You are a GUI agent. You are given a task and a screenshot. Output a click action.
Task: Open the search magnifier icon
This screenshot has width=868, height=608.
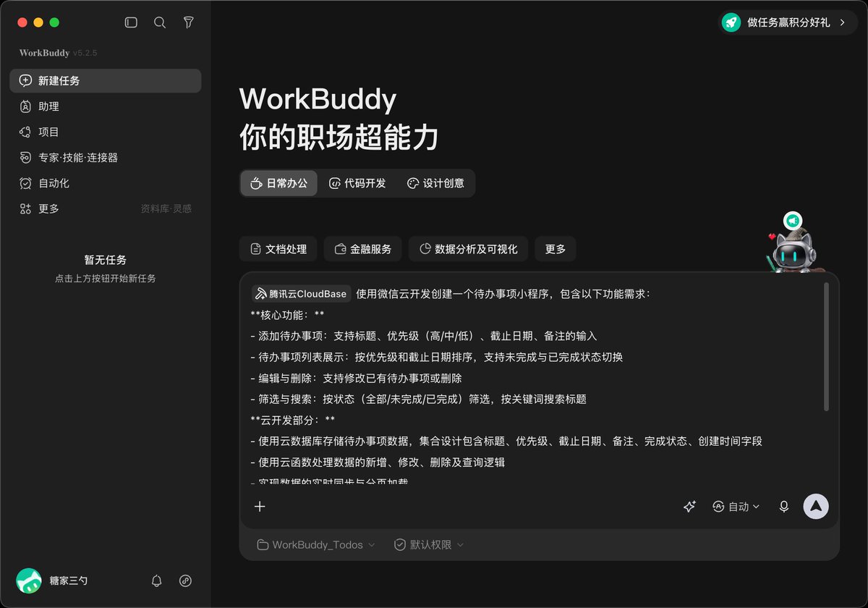160,22
